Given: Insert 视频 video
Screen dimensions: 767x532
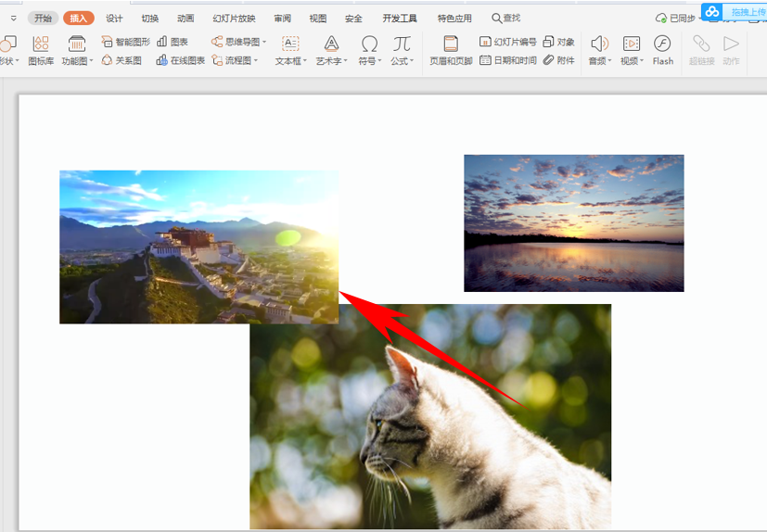Looking at the screenshot, I should point(632,50).
